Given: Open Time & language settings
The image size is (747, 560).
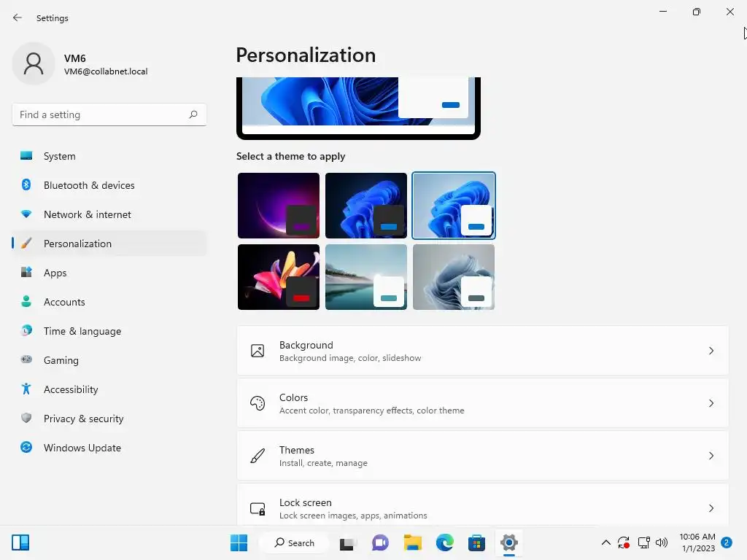Looking at the screenshot, I should point(109,331).
